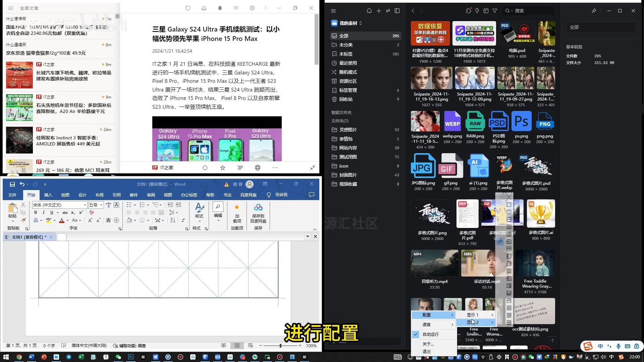Screen dimensions: 644x362
Task: Toggle read-mode eye icon in news reader
Action: 236,8
